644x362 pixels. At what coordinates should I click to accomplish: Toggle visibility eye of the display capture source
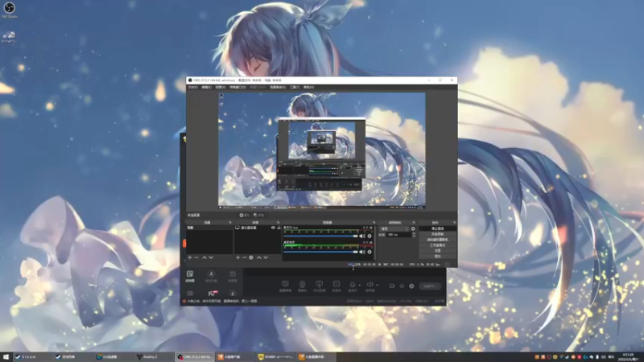273,228
